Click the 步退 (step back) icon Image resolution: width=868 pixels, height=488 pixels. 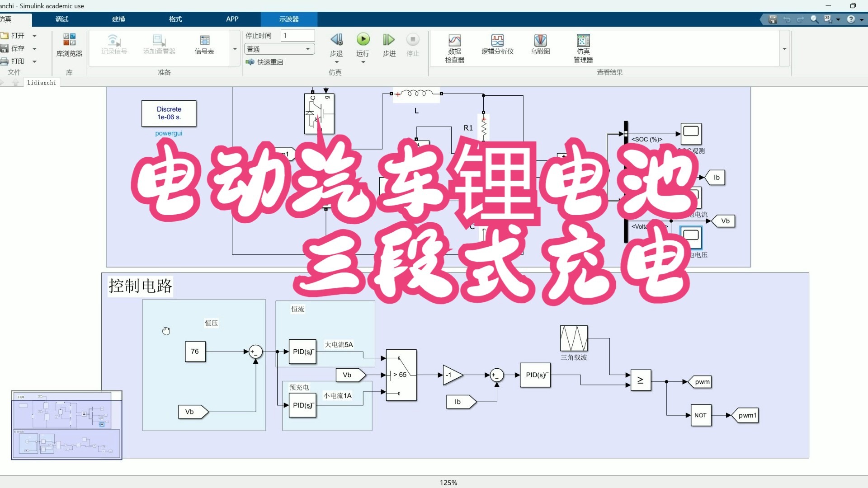click(x=337, y=41)
